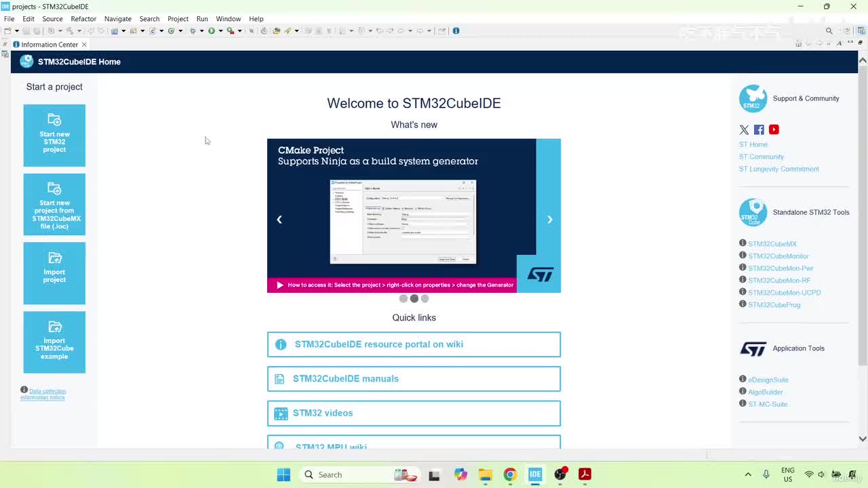Click the Import project tile
Viewport: 868px width, 488px height.
54,273
